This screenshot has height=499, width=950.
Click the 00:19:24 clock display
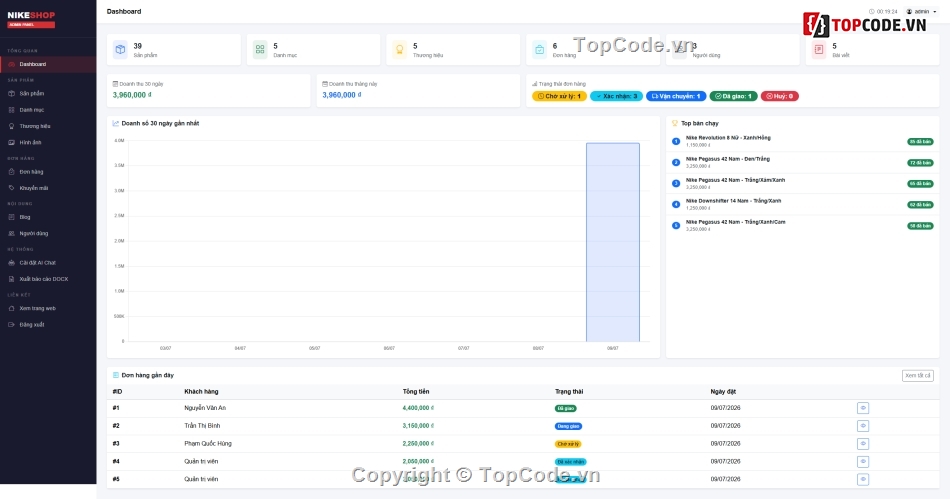pyautogui.click(x=883, y=12)
